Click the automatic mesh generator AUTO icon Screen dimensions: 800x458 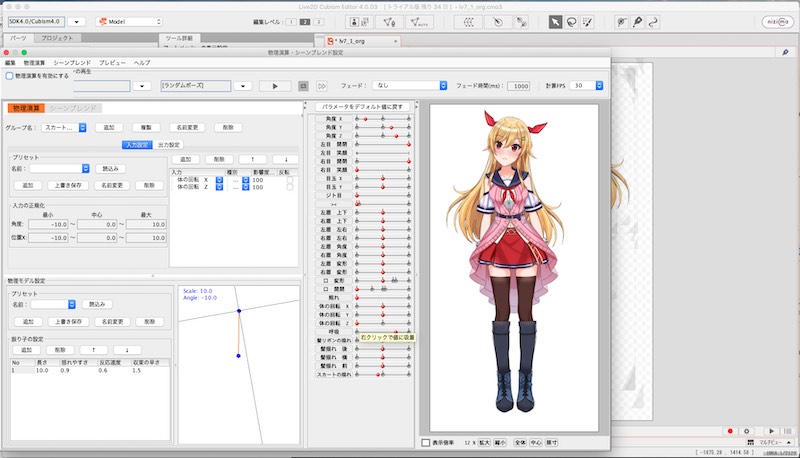pos(419,22)
